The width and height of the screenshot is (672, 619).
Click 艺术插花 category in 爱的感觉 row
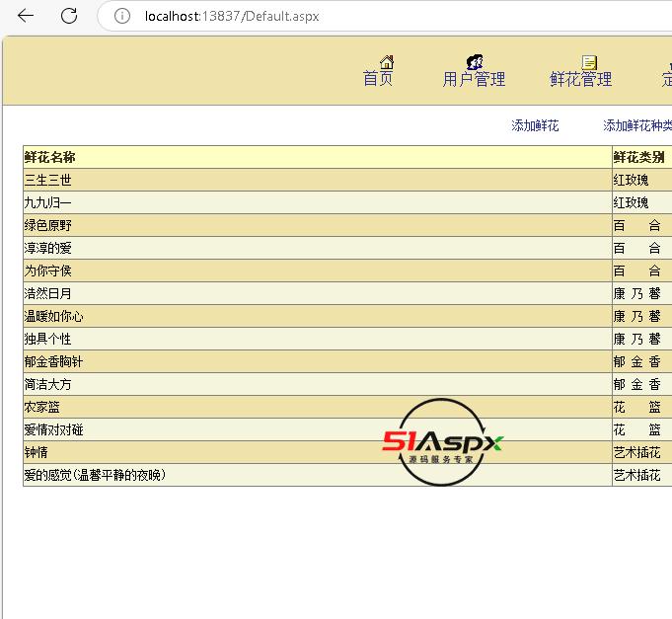[636, 475]
